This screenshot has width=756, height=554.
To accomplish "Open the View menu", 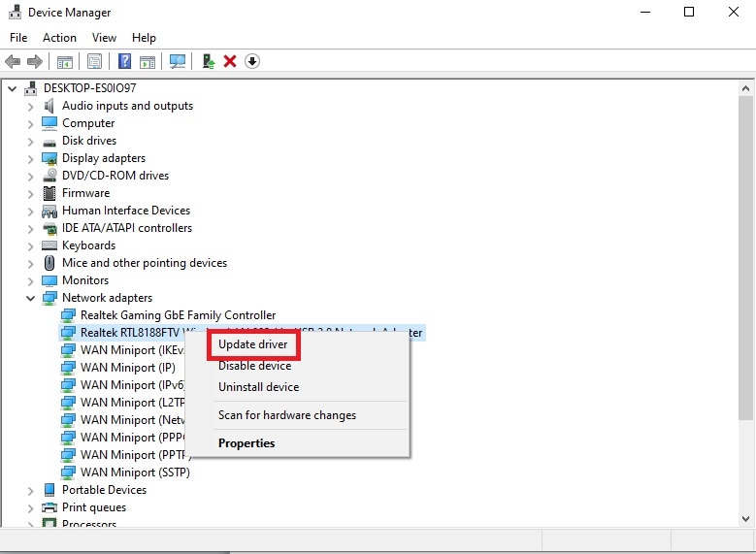I will pyautogui.click(x=104, y=38).
